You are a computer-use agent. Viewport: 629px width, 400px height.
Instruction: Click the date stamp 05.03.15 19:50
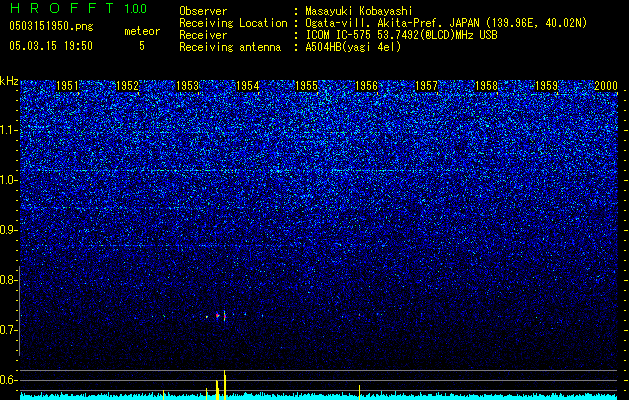51,46
